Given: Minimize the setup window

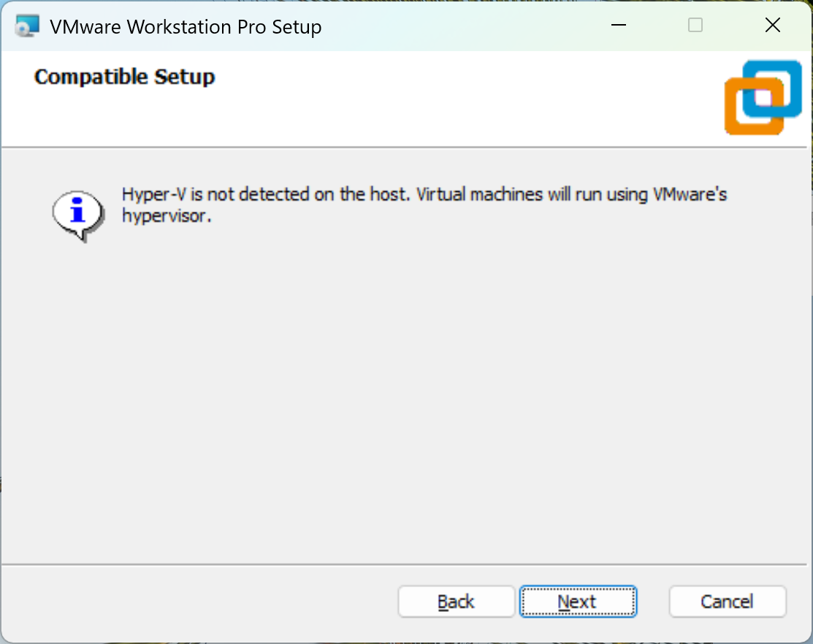Looking at the screenshot, I should [x=619, y=26].
